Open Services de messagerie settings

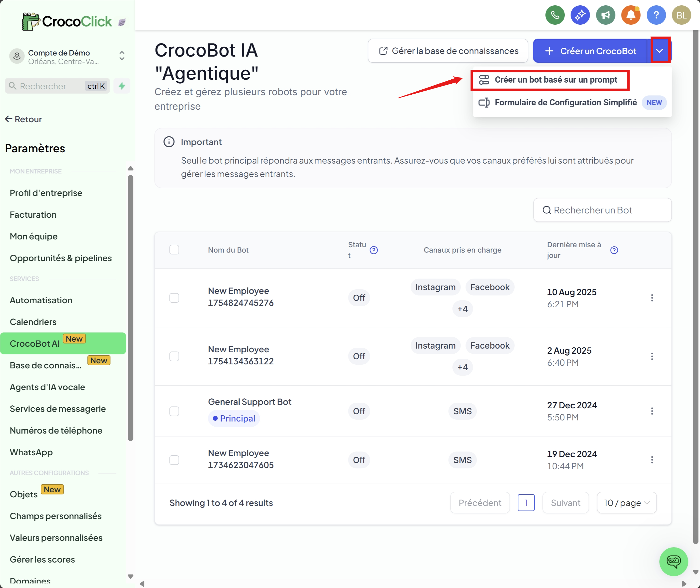58,409
